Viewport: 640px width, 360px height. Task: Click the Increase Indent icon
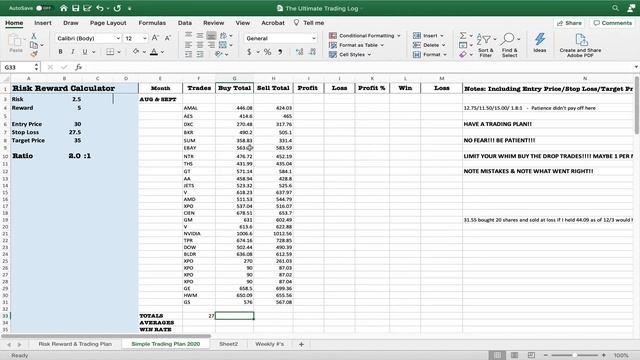tap(200, 54)
